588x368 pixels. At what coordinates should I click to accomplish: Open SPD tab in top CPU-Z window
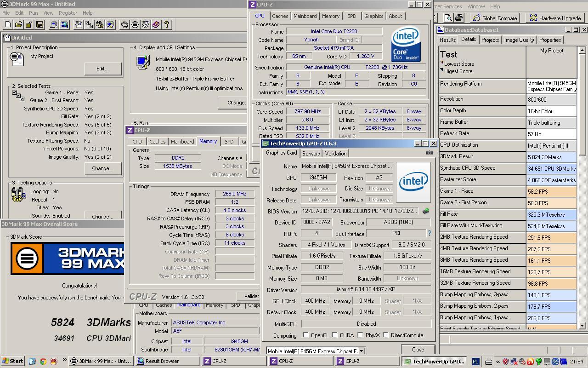point(351,16)
